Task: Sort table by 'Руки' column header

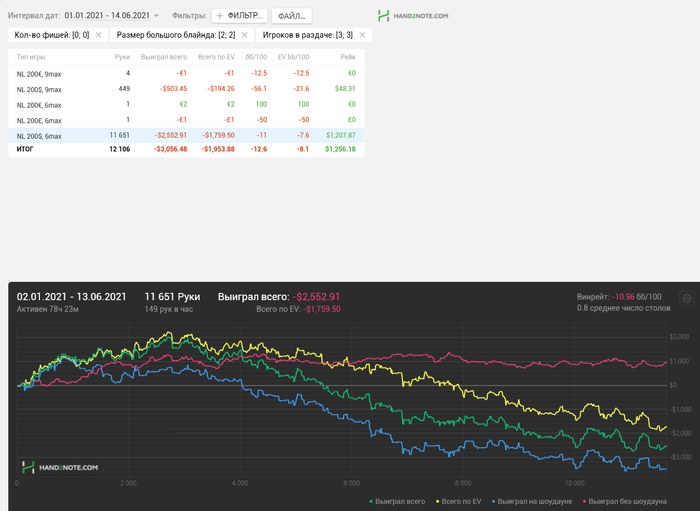Action: tap(122, 57)
